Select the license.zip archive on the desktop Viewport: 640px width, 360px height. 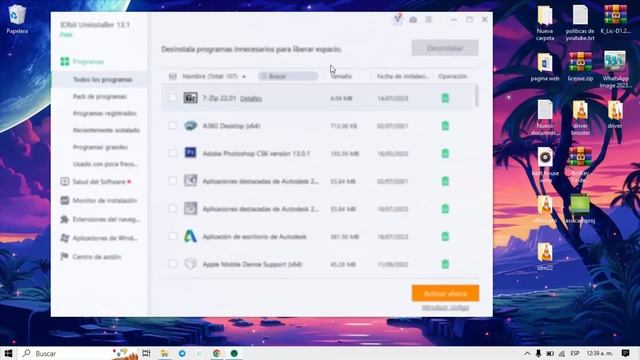(x=580, y=67)
